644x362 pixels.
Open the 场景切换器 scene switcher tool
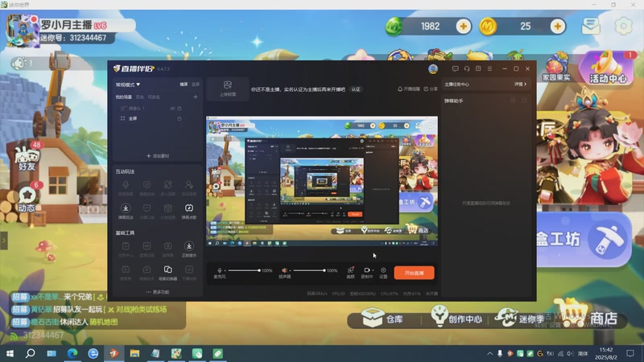[168, 271]
